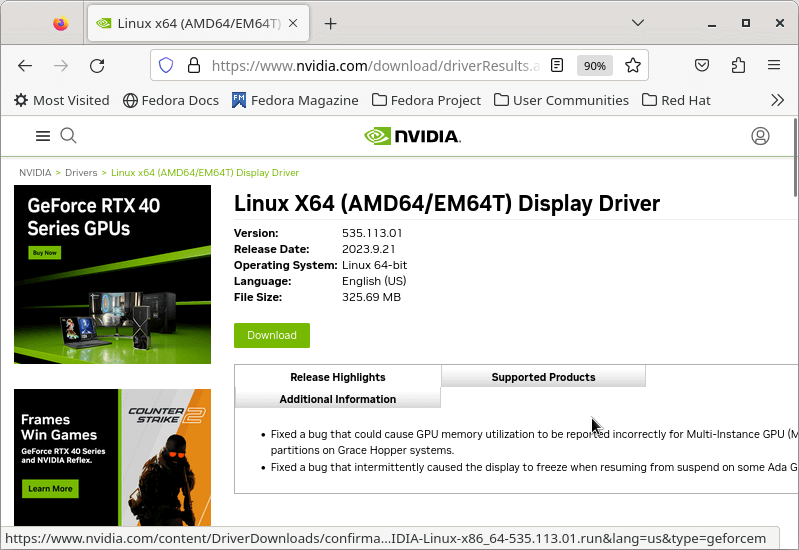Screen dimensions: 799x550
Task: Expand Red Hat bookmark folder
Action: (x=676, y=100)
